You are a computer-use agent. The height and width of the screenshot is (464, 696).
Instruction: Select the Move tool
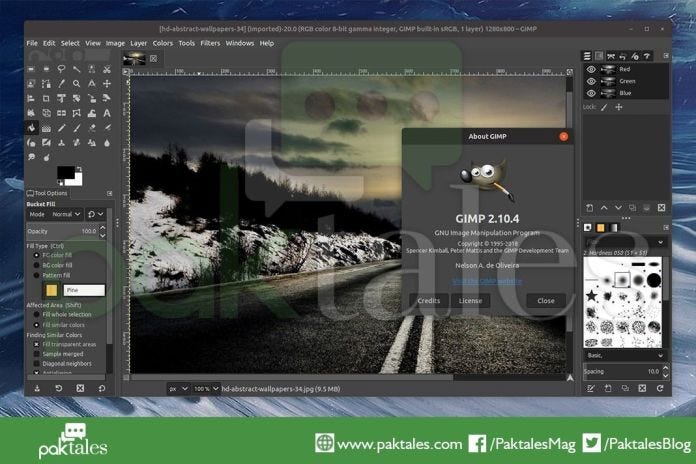(x=107, y=83)
